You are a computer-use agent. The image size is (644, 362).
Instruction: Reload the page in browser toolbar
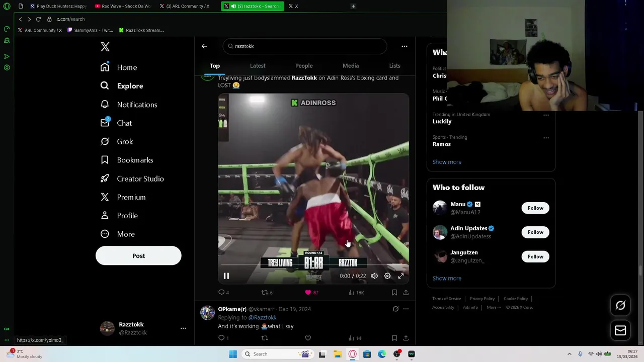(x=38, y=19)
